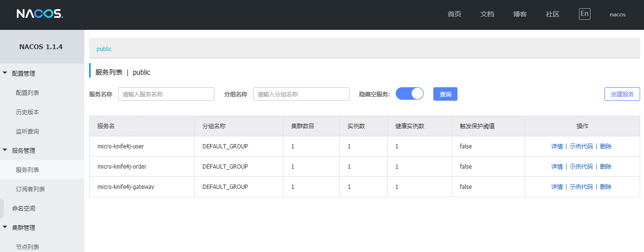Collapse the 服务管理 menu arrow
The image size is (644, 252).
tap(5, 150)
